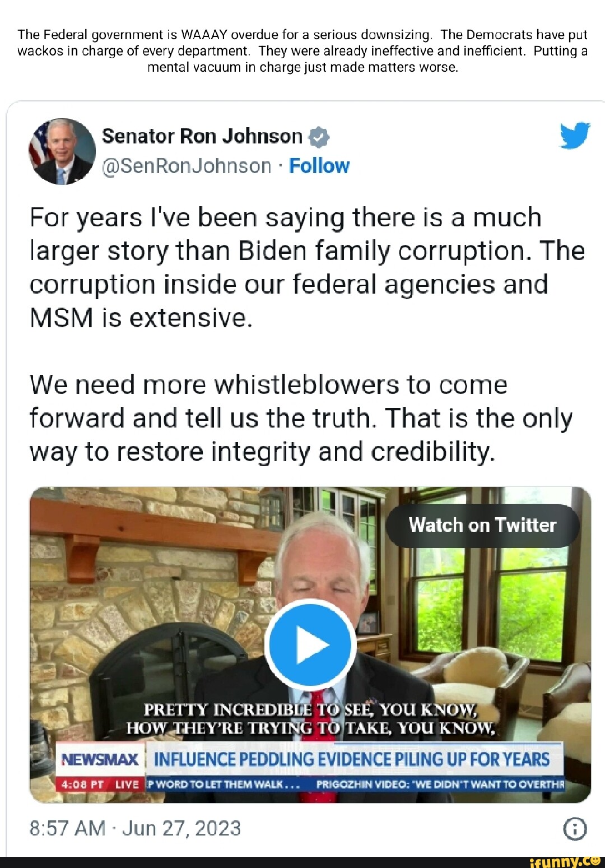Screen dimensions: 605x868
Task: Click the Senator Ron Johnson display name
Action: pyautogui.click(x=202, y=136)
